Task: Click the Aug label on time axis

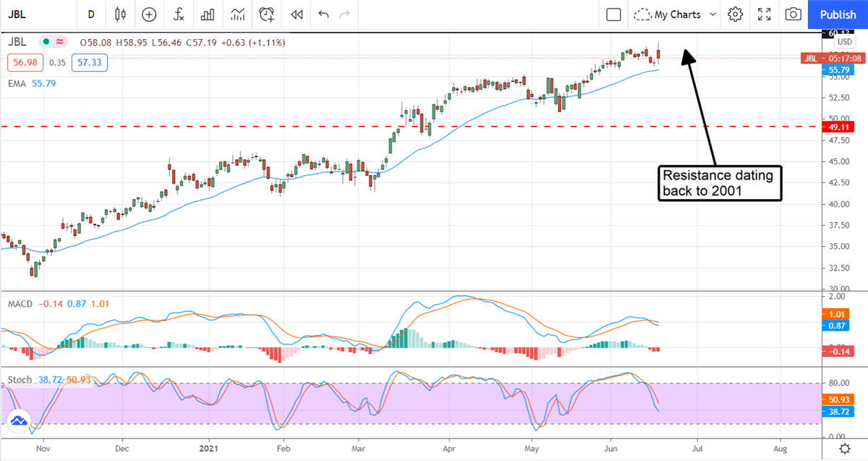Action: [780, 449]
